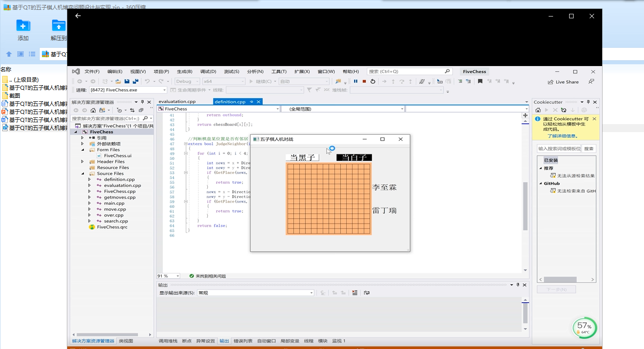Click the red Stop debugging icon
The width and height of the screenshot is (644, 349).
click(364, 81)
